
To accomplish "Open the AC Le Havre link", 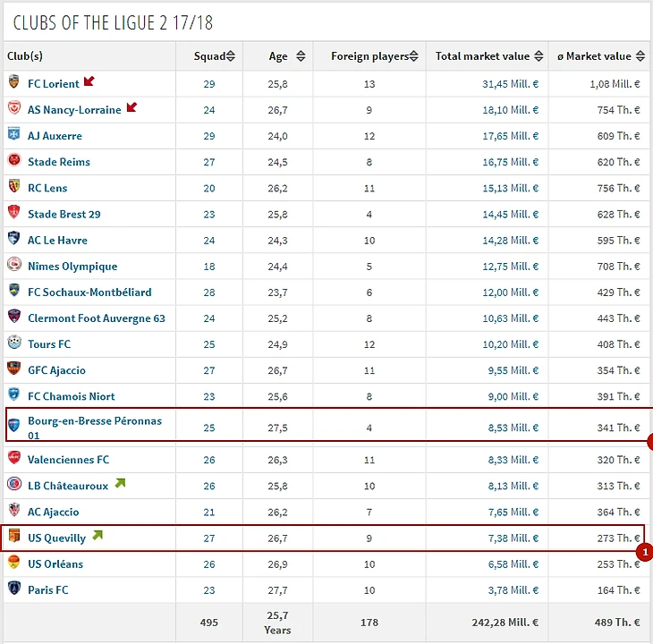I will 57,241.
